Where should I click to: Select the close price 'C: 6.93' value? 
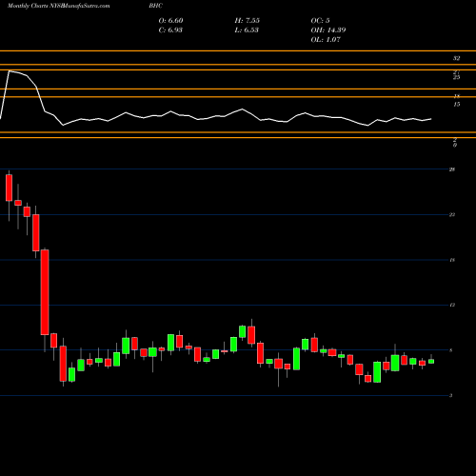pyautogui.click(x=170, y=30)
